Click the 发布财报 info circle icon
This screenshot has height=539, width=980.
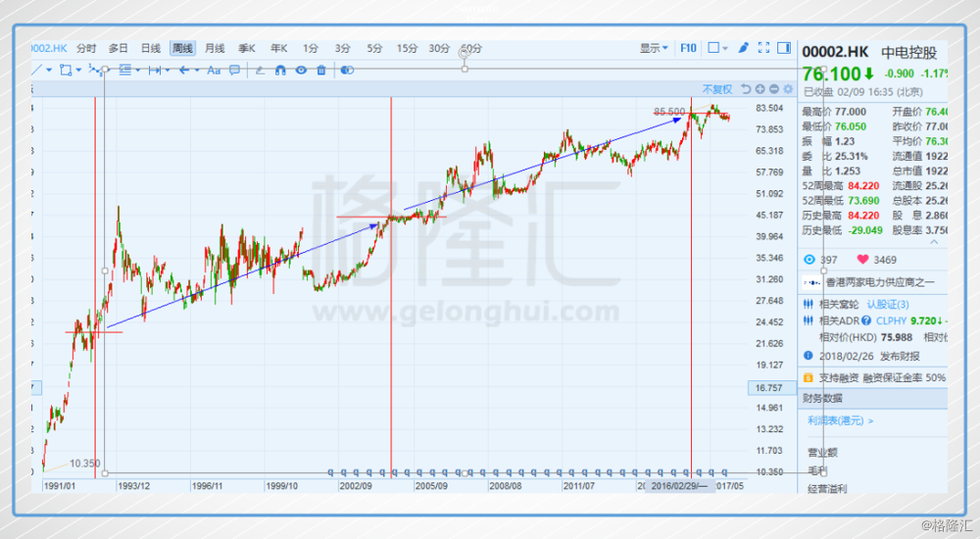click(808, 356)
